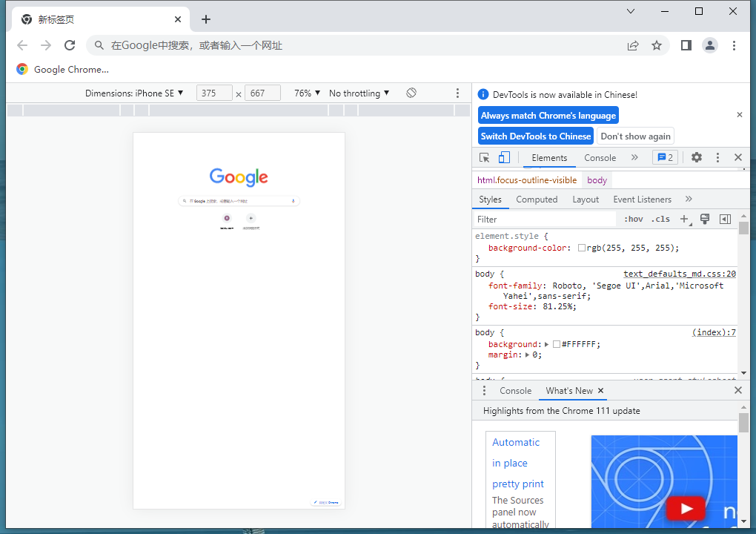Open DevTools settings gear
The width and height of the screenshot is (756, 534).
[x=697, y=157]
